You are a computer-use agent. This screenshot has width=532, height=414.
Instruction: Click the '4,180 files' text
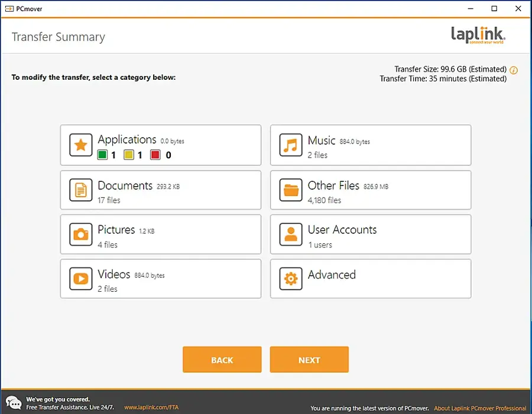325,200
